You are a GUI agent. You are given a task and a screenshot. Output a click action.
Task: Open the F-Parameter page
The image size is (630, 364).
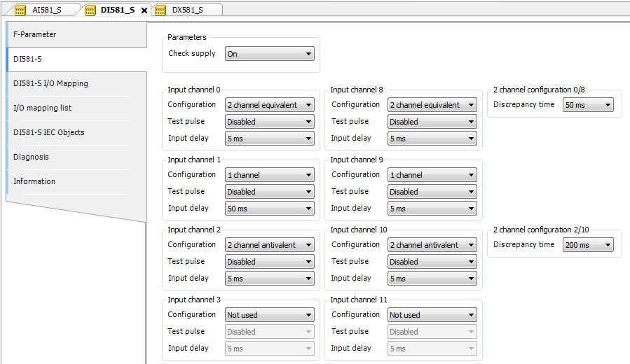pos(35,34)
